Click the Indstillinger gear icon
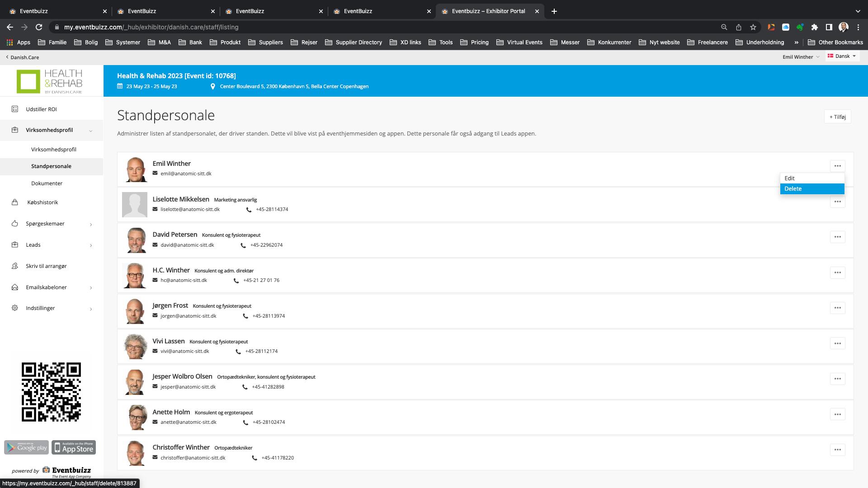The width and height of the screenshot is (868, 488). pos(15,308)
